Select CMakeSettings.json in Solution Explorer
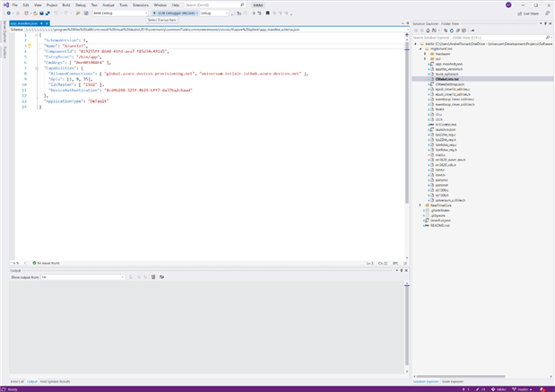 point(452,84)
